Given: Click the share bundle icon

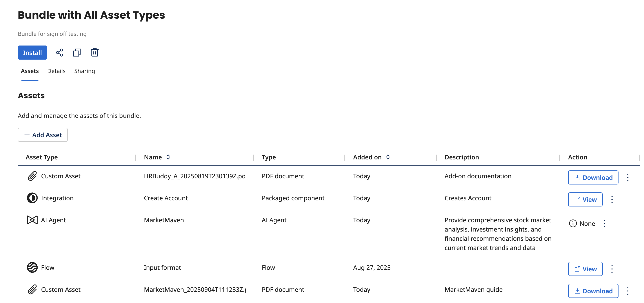Looking at the screenshot, I should click(60, 53).
